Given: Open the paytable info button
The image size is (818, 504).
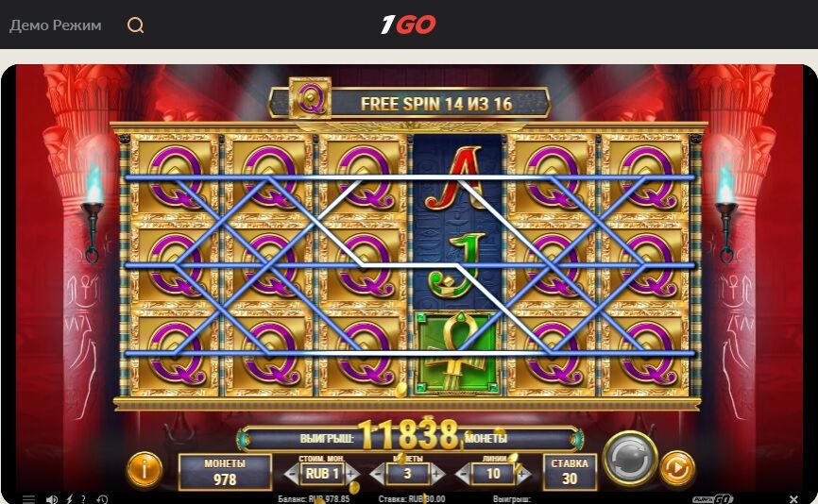Looking at the screenshot, I should click(x=145, y=468).
